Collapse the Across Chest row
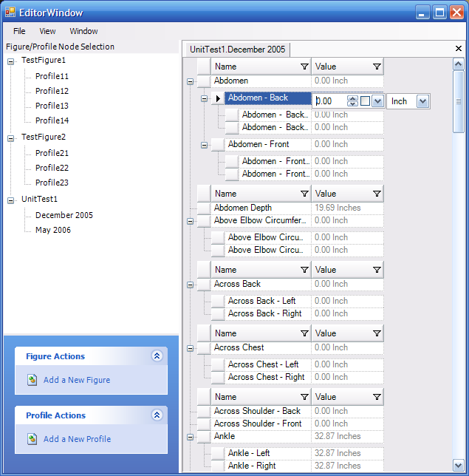 (191, 348)
